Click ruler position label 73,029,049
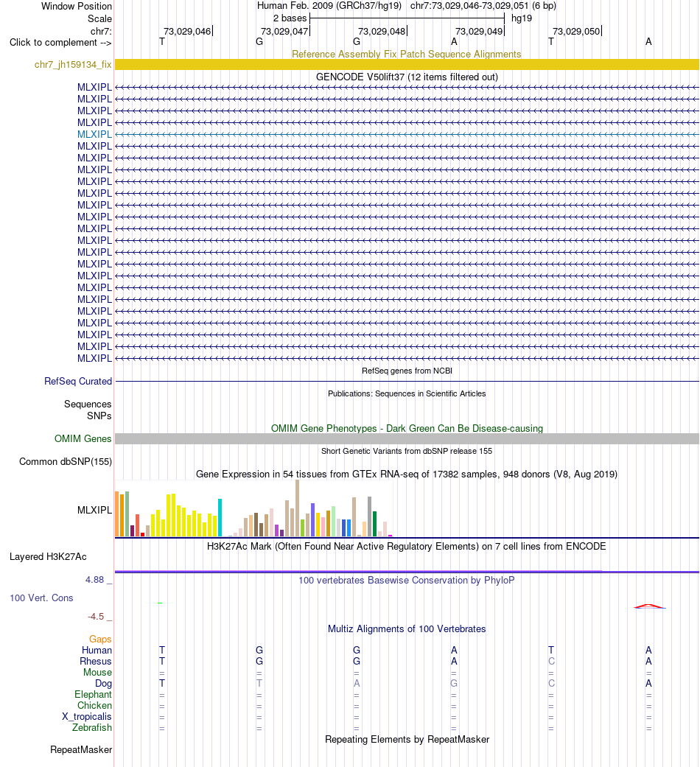 (480, 31)
